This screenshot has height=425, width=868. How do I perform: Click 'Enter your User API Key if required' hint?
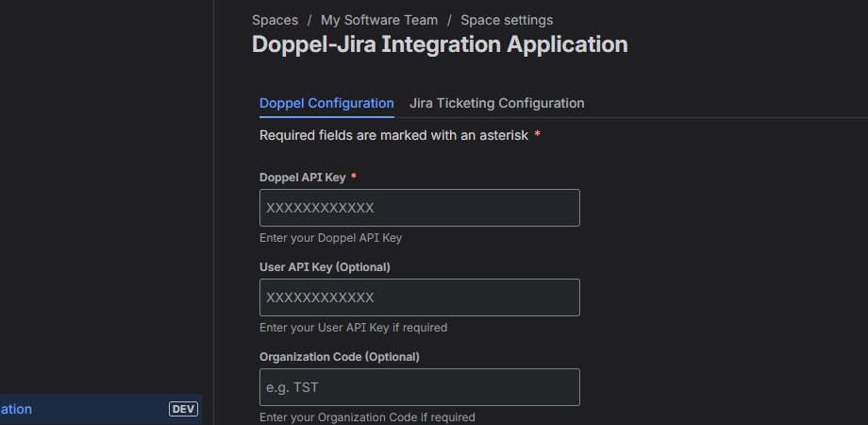(x=353, y=328)
